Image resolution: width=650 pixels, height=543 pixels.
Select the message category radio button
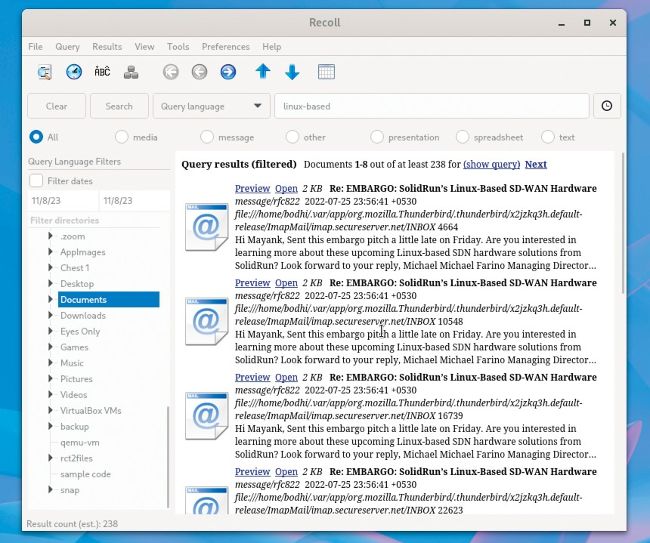coord(207,137)
